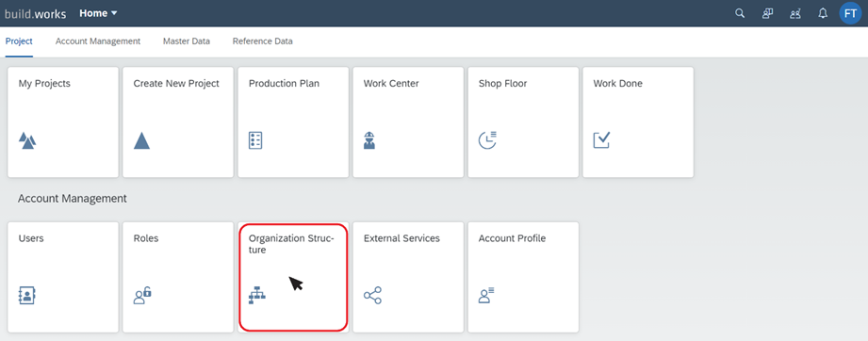Click the Production Plan list icon

click(255, 140)
